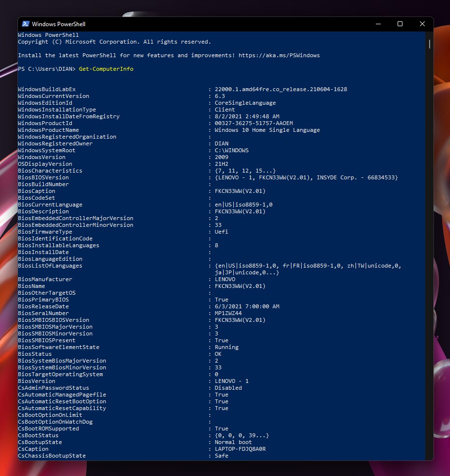This screenshot has height=476, width=450.
Task: Click the CsBootupState value 'Normal boot'
Action: [x=233, y=442]
